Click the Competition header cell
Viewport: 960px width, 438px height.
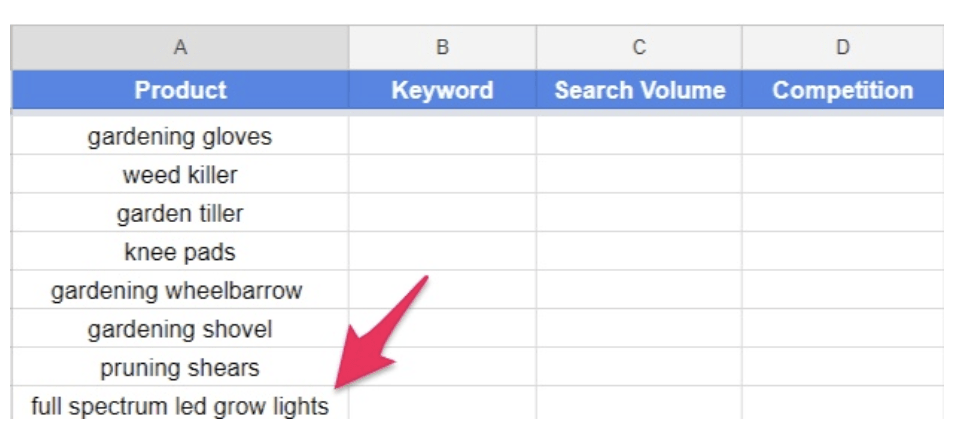click(843, 90)
